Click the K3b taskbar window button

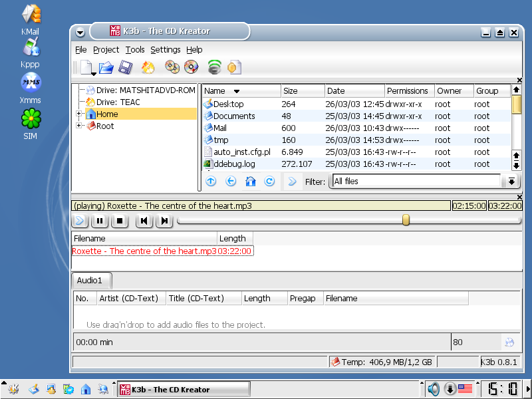[184, 389]
